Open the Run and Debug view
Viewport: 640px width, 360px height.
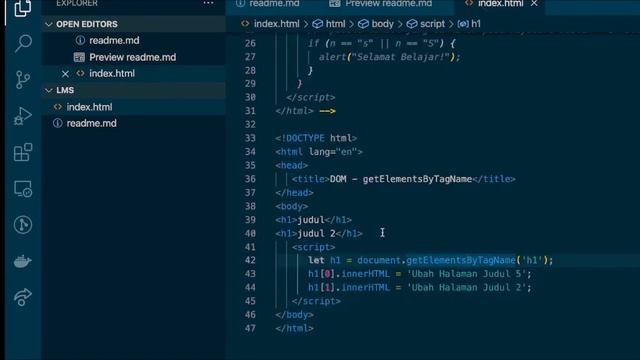tap(23, 116)
